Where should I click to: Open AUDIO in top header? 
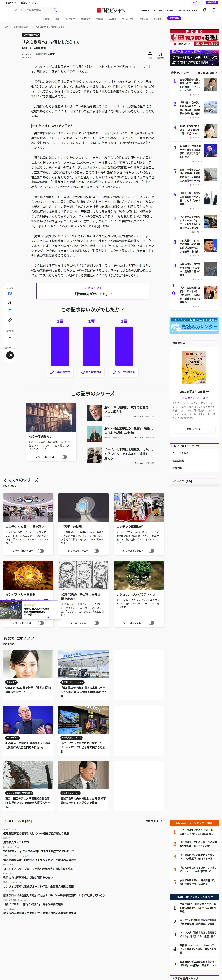tap(144, 10)
